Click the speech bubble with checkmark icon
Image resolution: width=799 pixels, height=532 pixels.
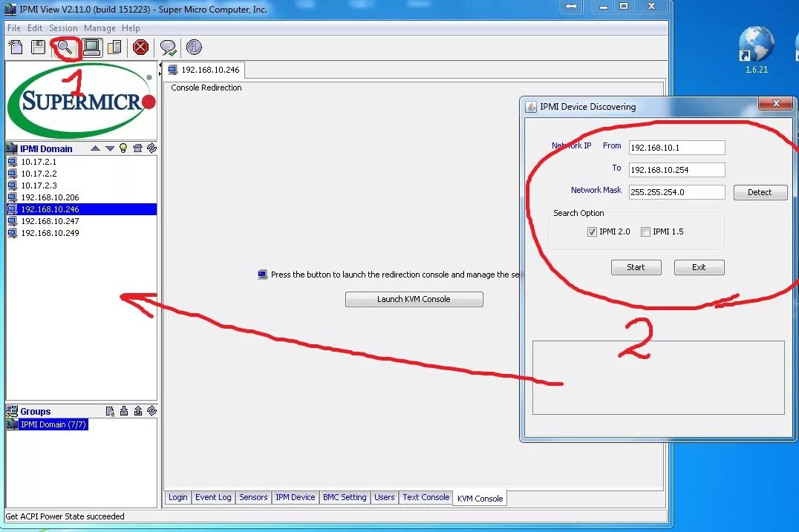168,47
